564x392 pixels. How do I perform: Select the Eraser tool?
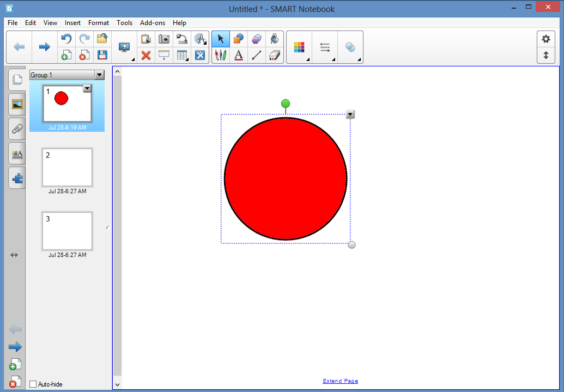275,55
